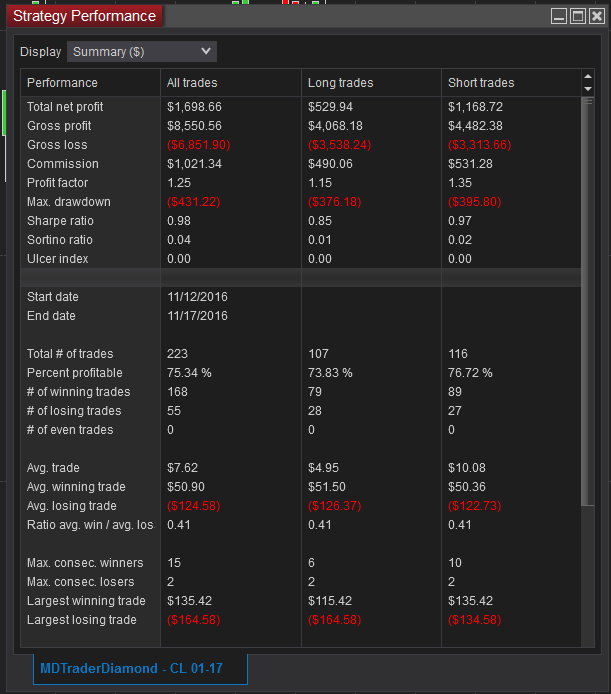Select the # of even trades label
Screen dimensions: 611x694
70,430
